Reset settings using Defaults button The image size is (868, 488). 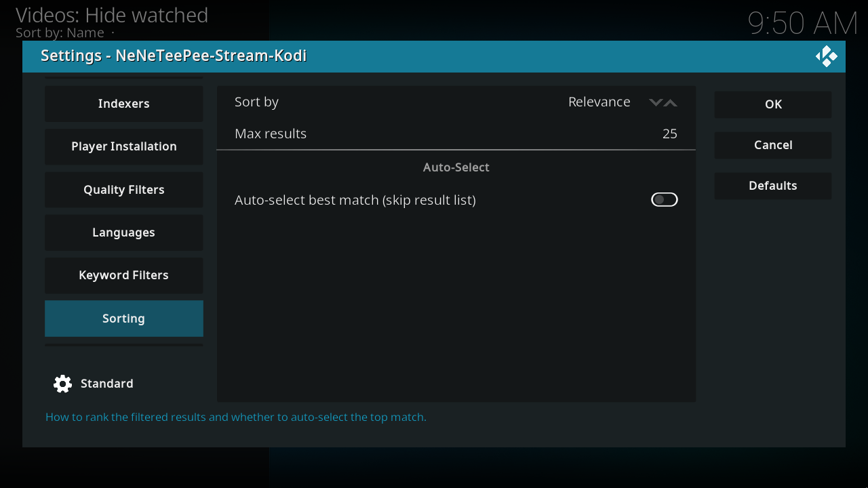coord(773,186)
